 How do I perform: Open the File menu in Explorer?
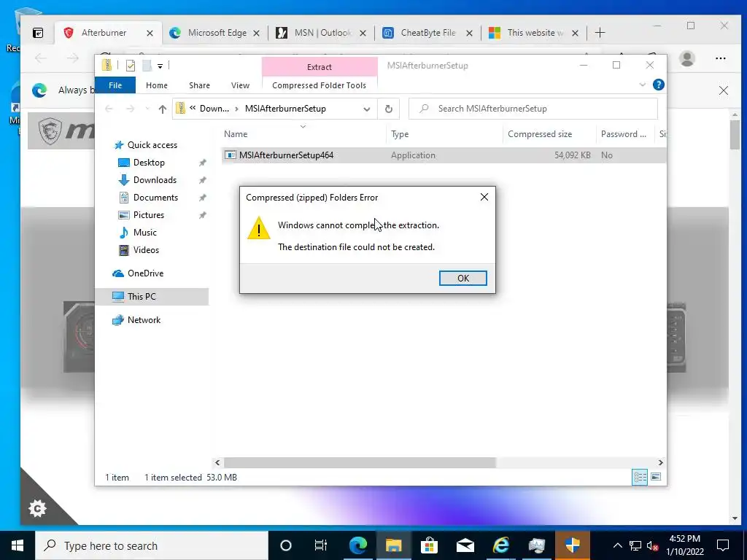(x=115, y=85)
